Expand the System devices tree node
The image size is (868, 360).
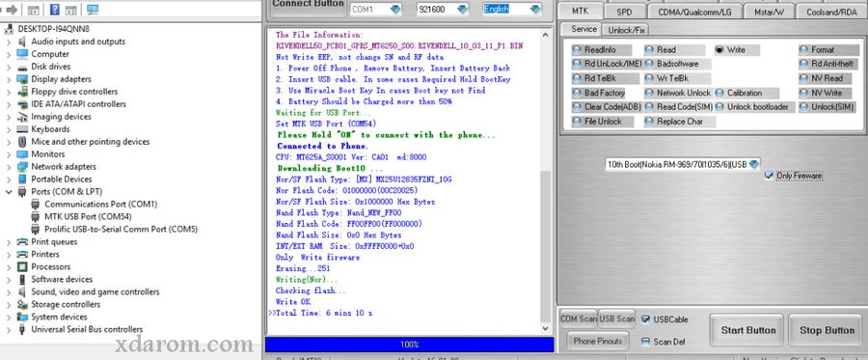pyautogui.click(x=9, y=318)
